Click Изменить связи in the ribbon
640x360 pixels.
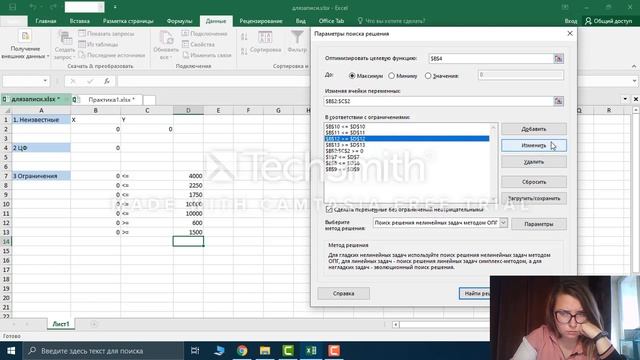click(x=207, y=55)
